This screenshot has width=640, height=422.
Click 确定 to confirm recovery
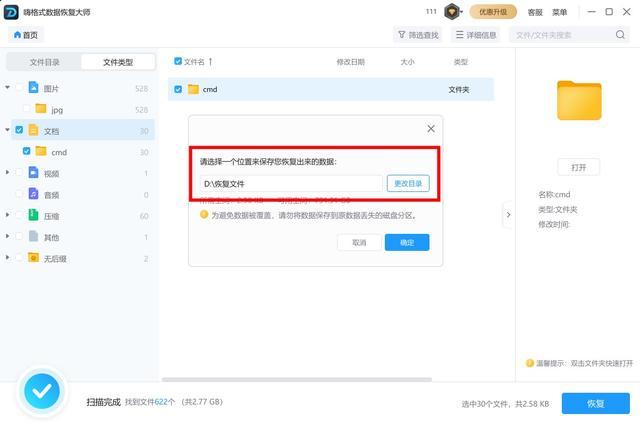point(406,242)
